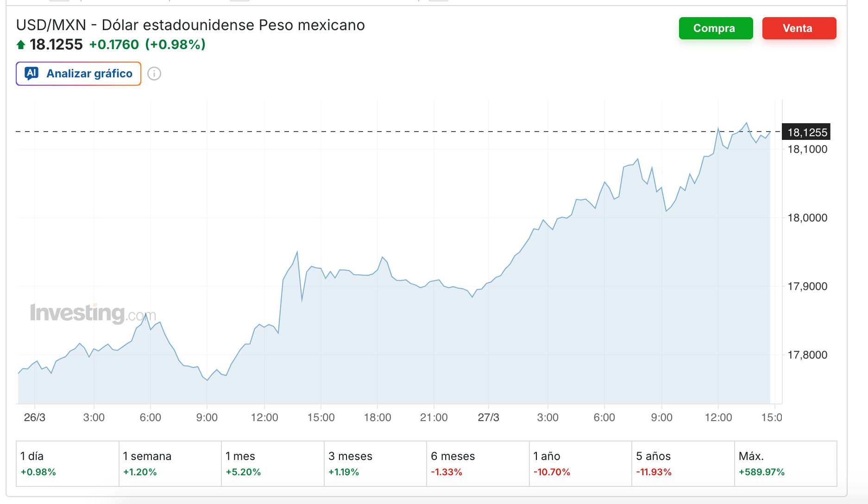
Task: Select the 5 años timeframe
Action: (683, 464)
